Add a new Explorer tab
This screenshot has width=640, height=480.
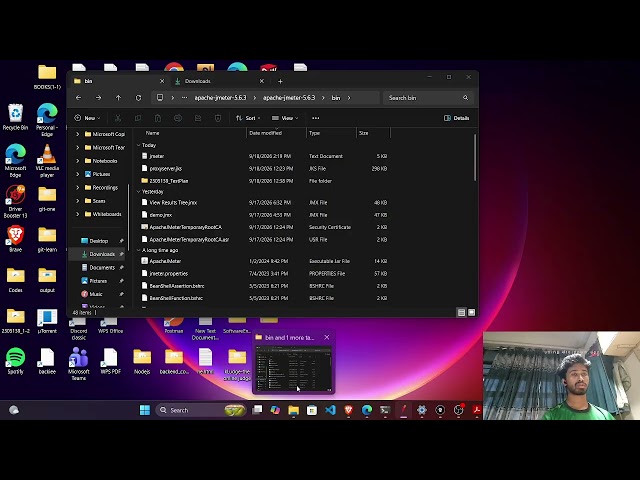280,81
